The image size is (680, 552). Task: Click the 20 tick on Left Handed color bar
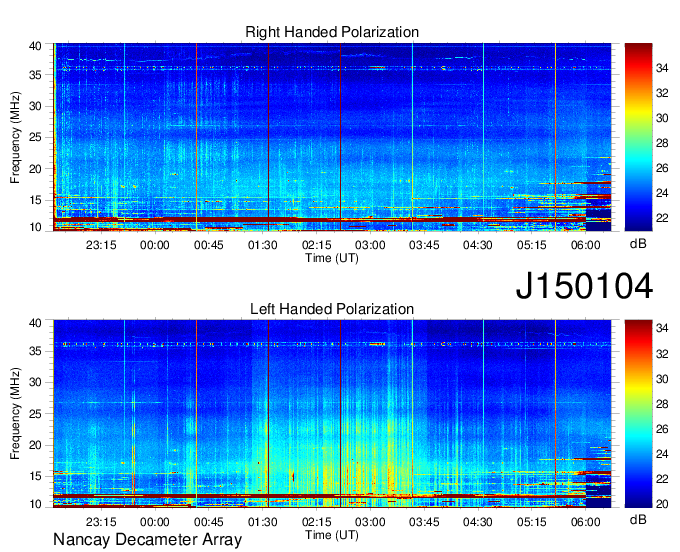(x=662, y=503)
